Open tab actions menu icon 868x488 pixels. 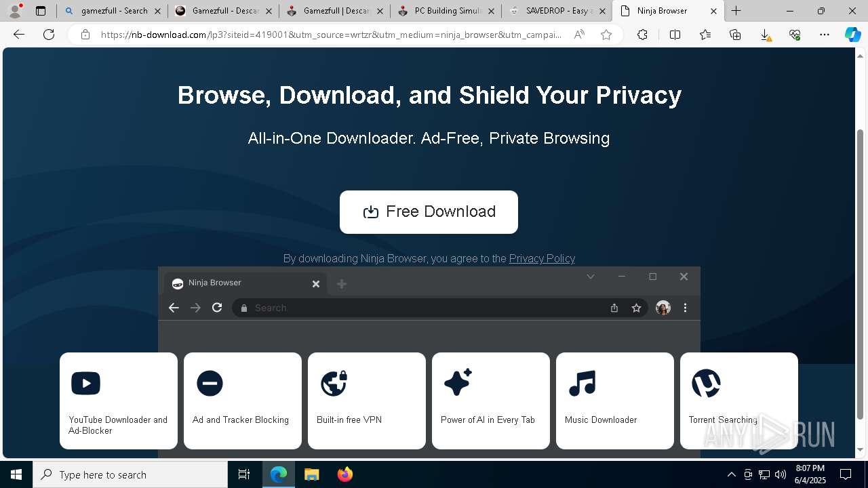pyautogui.click(x=41, y=11)
